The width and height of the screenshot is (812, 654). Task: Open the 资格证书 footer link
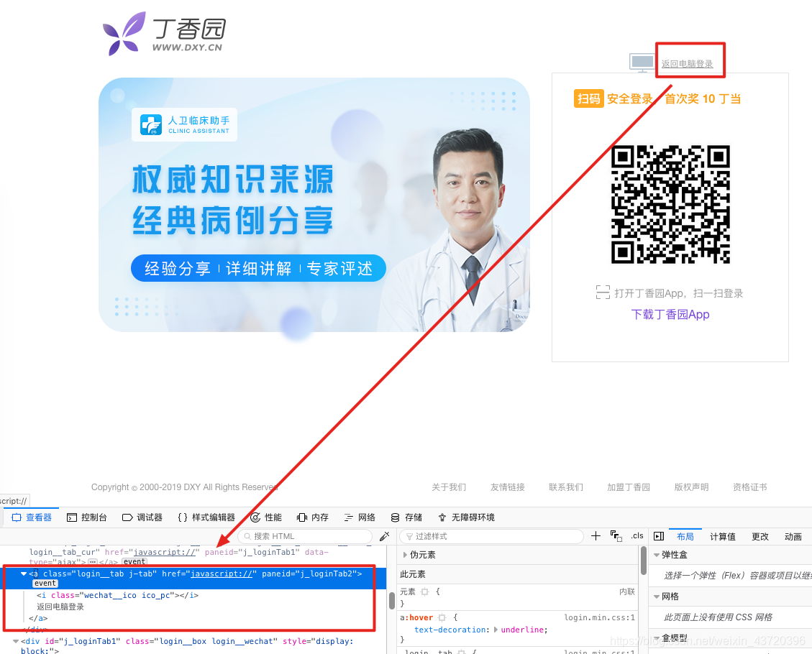pos(750,487)
